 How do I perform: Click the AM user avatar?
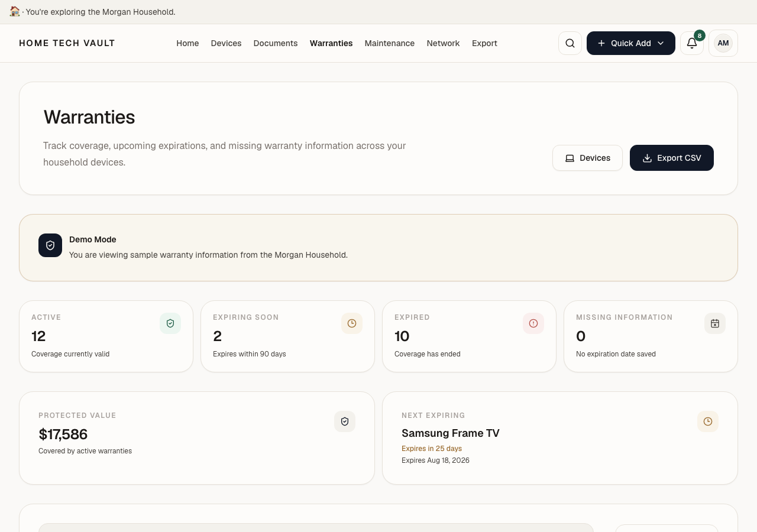[723, 43]
